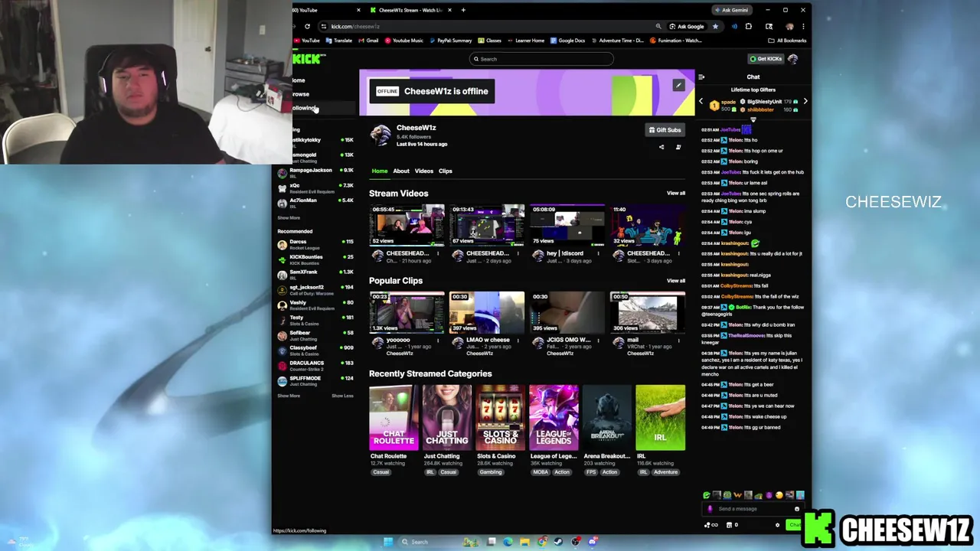The height and width of the screenshot is (551, 980).
Task: Click the green first quick emote
Action: click(707, 495)
